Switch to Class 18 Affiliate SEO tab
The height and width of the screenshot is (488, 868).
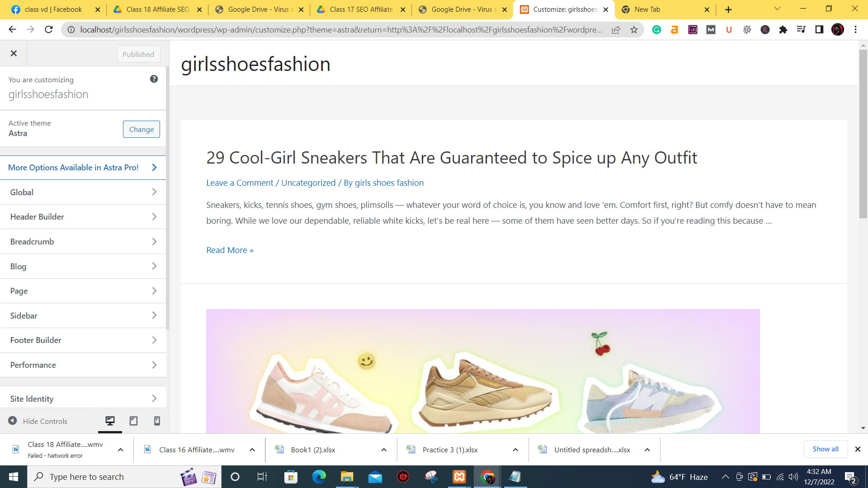click(157, 9)
